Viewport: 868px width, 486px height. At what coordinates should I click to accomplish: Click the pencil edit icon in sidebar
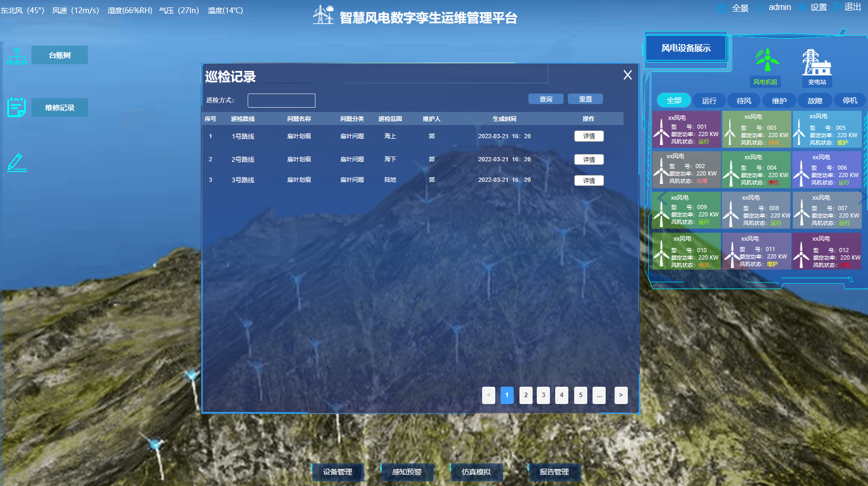[x=17, y=162]
